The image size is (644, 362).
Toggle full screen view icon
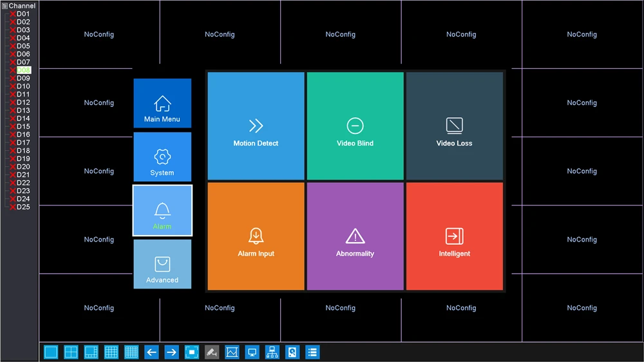click(192, 352)
